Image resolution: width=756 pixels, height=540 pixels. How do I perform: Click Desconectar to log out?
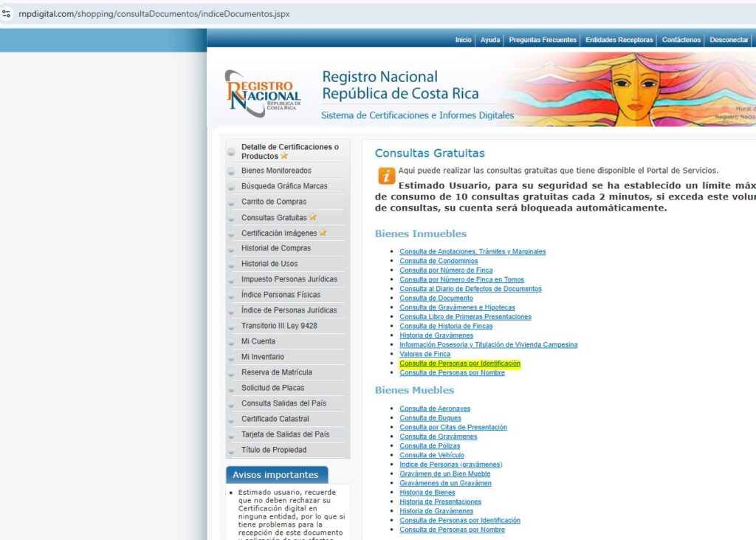(x=729, y=40)
